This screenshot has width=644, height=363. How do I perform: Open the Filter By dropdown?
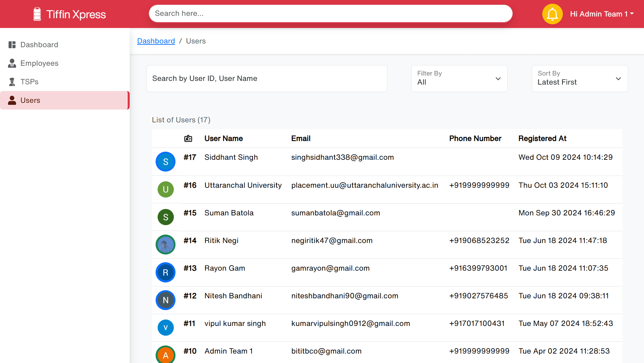(x=459, y=79)
